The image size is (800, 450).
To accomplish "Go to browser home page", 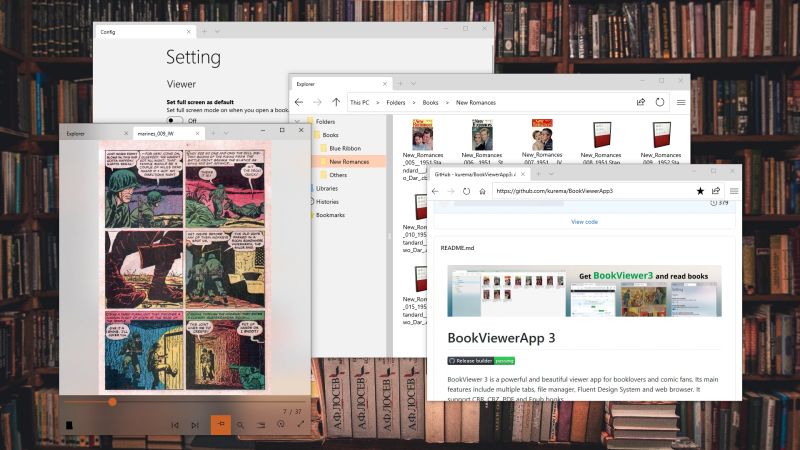I will [482, 191].
